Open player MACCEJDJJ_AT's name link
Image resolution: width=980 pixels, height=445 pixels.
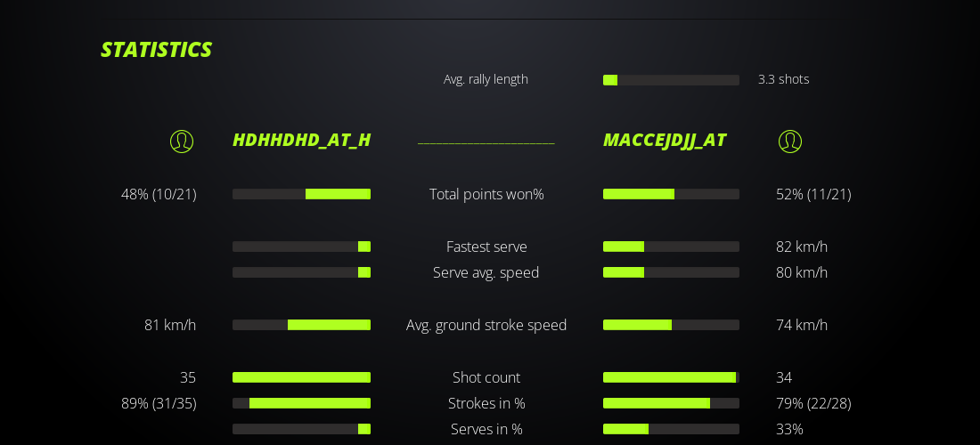click(x=665, y=141)
